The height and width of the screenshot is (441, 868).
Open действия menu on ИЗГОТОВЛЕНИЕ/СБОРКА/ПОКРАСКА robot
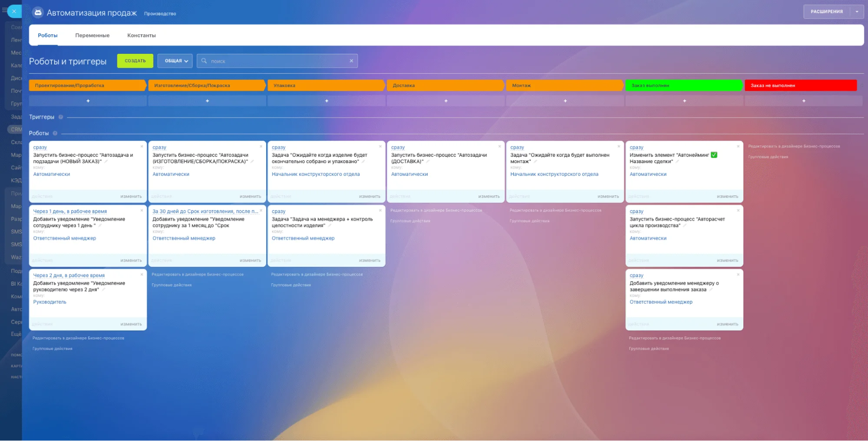click(162, 197)
